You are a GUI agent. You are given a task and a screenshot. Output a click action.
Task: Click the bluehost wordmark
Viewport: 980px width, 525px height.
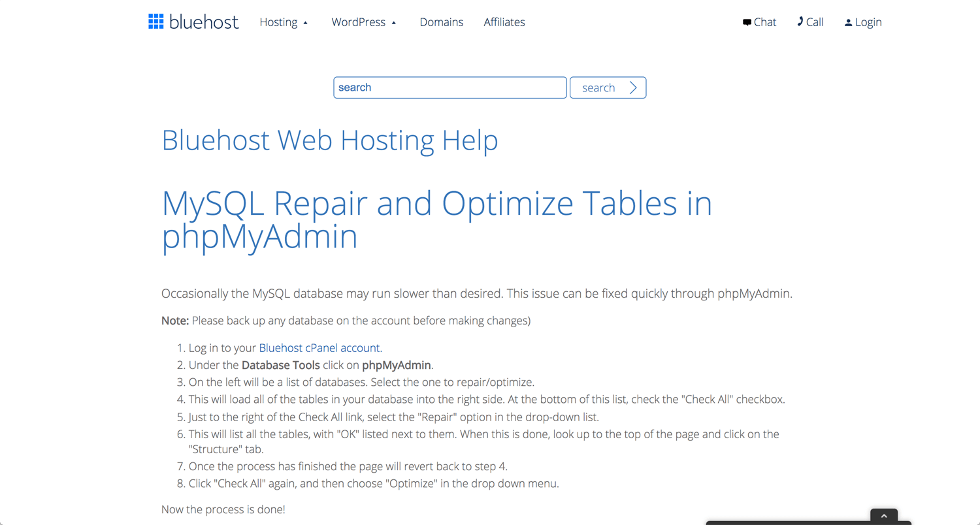click(x=204, y=22)
